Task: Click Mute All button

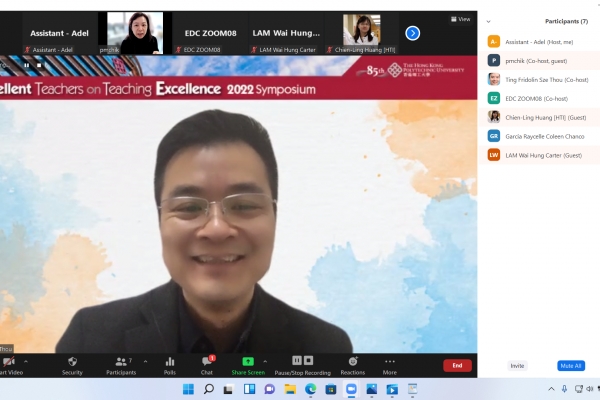Action: click(571, 366)
